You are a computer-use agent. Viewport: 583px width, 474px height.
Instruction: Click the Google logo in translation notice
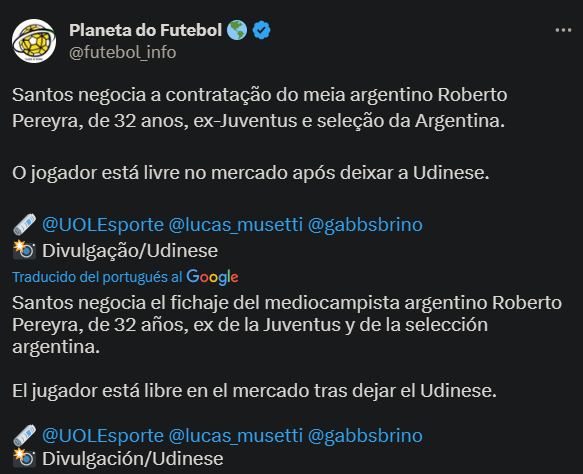tap(212, 277)
